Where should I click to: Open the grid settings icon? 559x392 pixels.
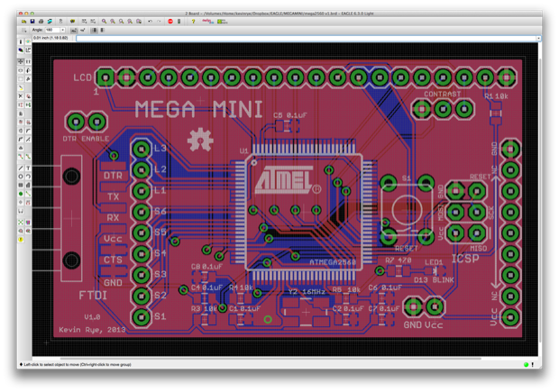(x=23, y=31)
